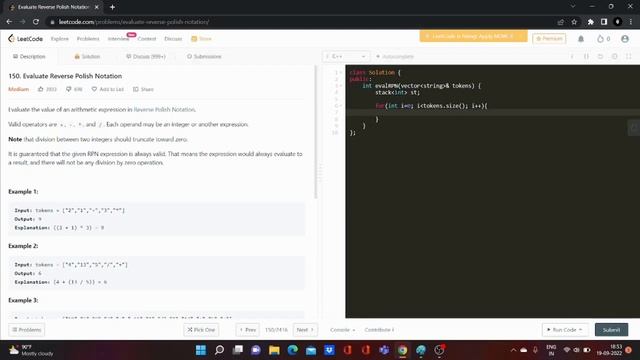Open the user profile avatar
640x360 pixels.
(x=625, y=39)
